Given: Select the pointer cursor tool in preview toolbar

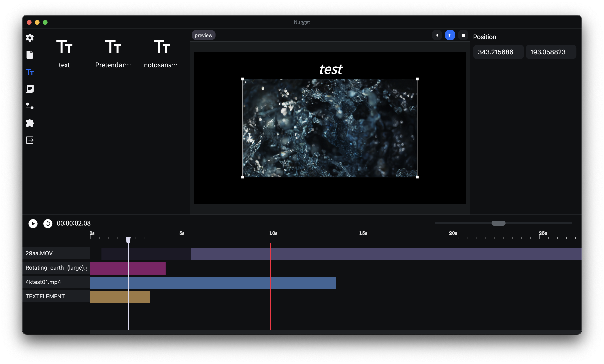Looking at the screenshot, I should pyautogui.click(x=437, y=35).
